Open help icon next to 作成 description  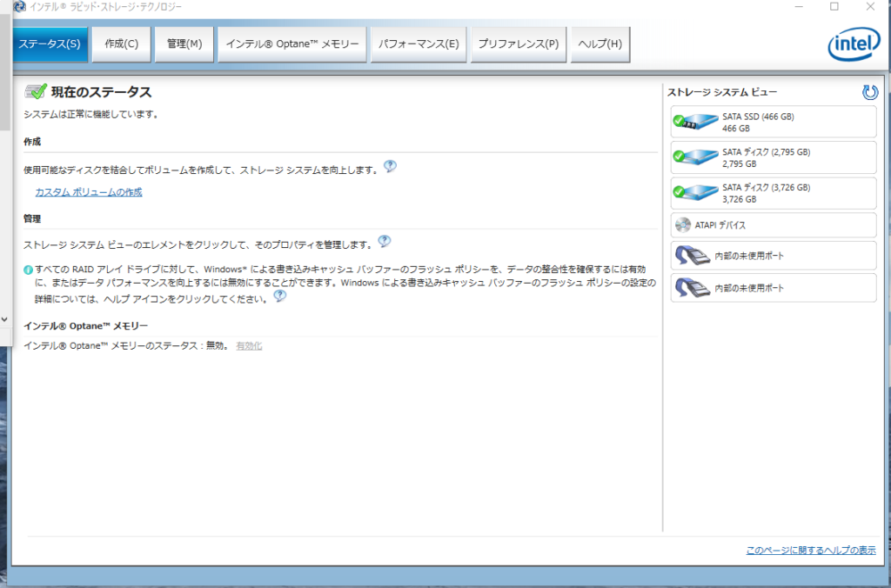click(390, 166)
